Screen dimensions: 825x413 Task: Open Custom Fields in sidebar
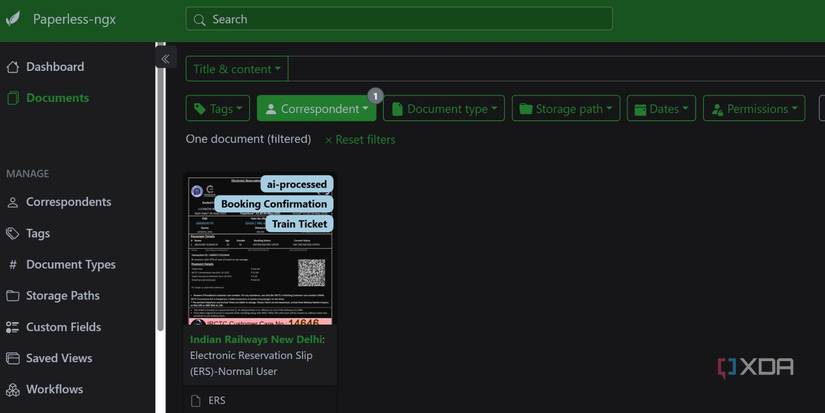tap(63, 327)
